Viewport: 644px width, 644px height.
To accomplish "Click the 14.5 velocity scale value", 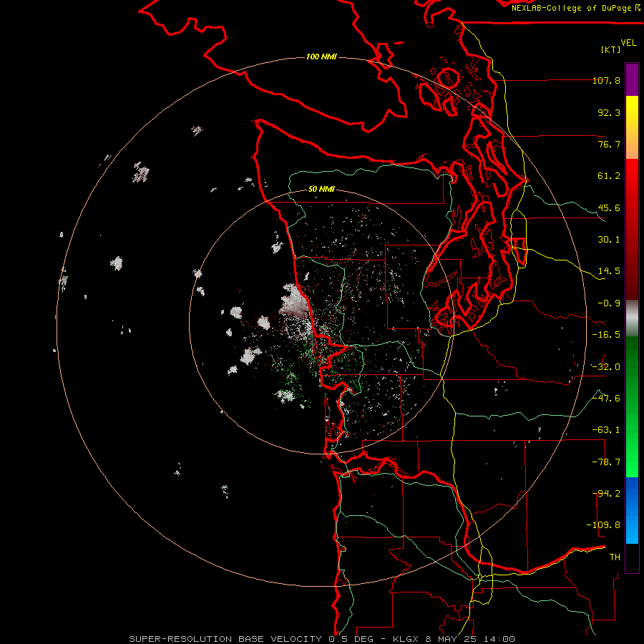I will coord(609,271).
